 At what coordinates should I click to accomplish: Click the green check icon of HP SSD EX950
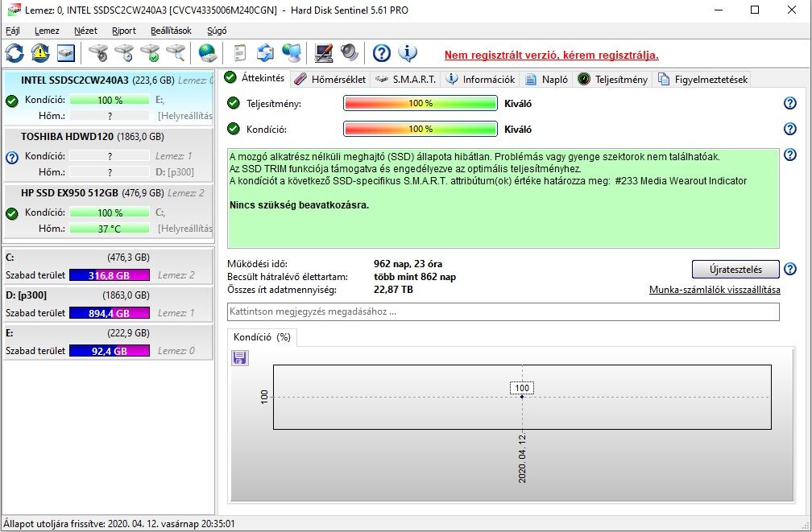pyautogui.click(x=12, y=213)
